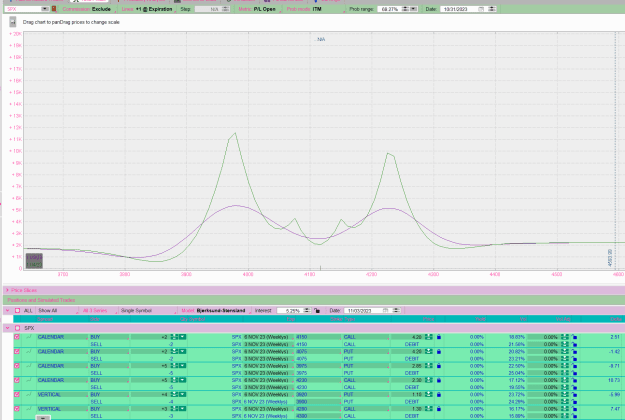This screenshot has width=625, height=420.
Task: Click the price lock icon on 4.20 CALL row
Action: click(439, 337)
